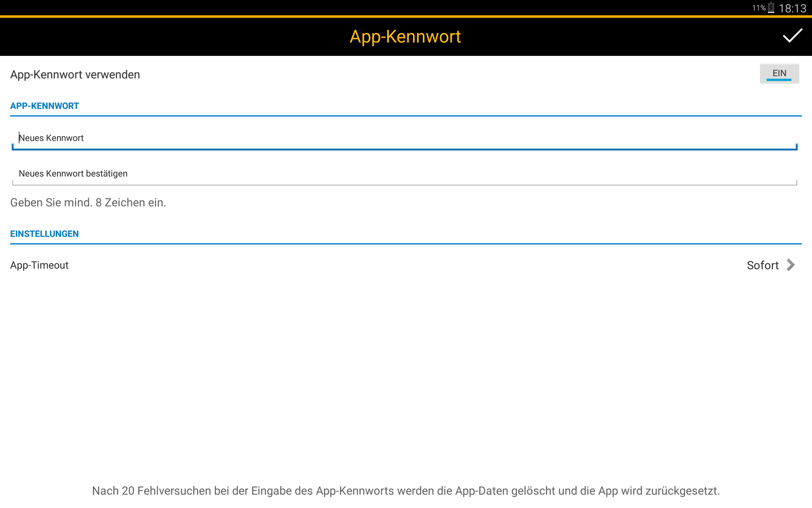The height and width of the screenshot is (508, 812).
Task: Click the App-Kennwort verwenden label
Action: click(75, 75)
